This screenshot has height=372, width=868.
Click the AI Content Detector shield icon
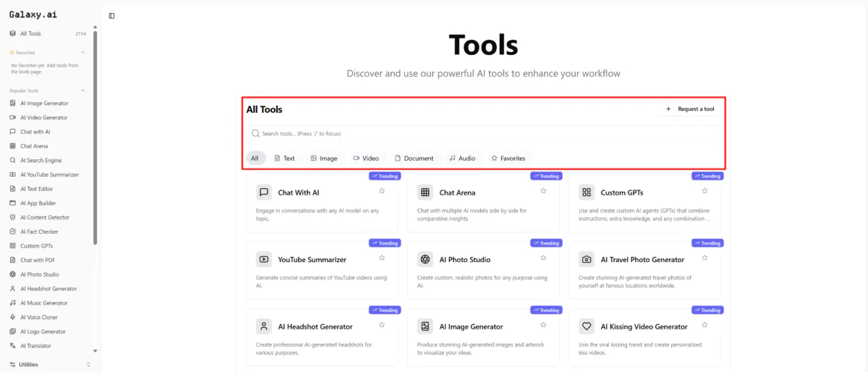point(13,217)
